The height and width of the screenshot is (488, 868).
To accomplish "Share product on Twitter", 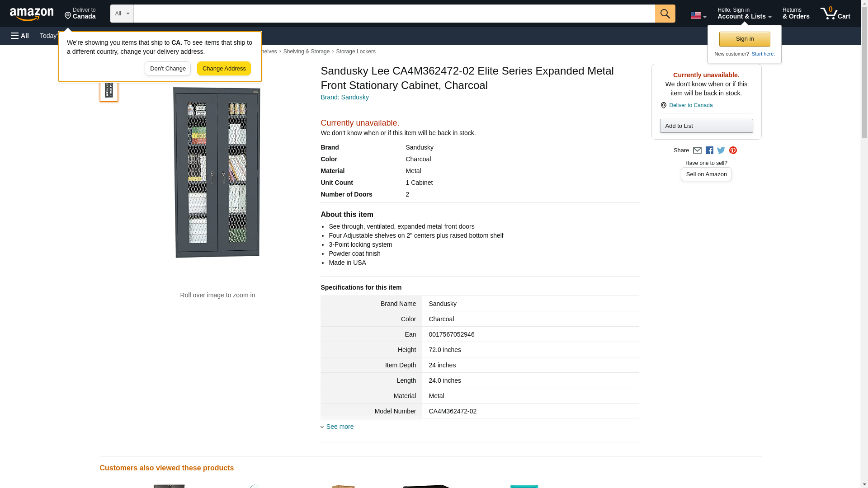I will click(721, 150).
